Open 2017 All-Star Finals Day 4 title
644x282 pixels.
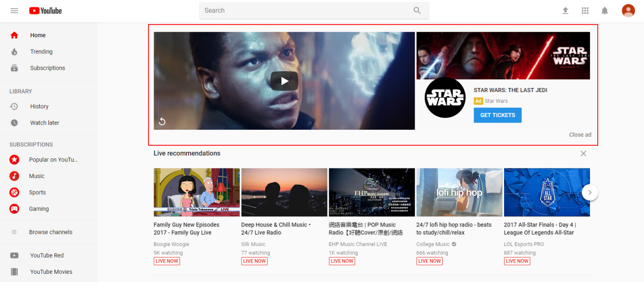[x=540, y=229]
